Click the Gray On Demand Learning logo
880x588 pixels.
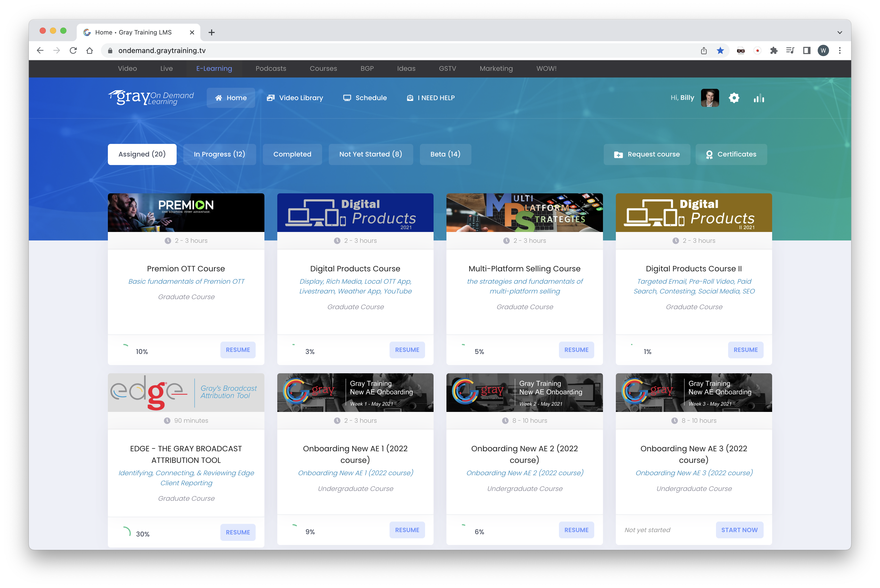[x=151, y=98]
